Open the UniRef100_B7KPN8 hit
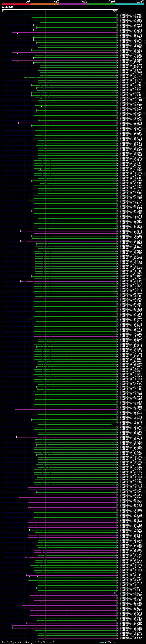This screenshot has height=644, width=146. (131, 95)
